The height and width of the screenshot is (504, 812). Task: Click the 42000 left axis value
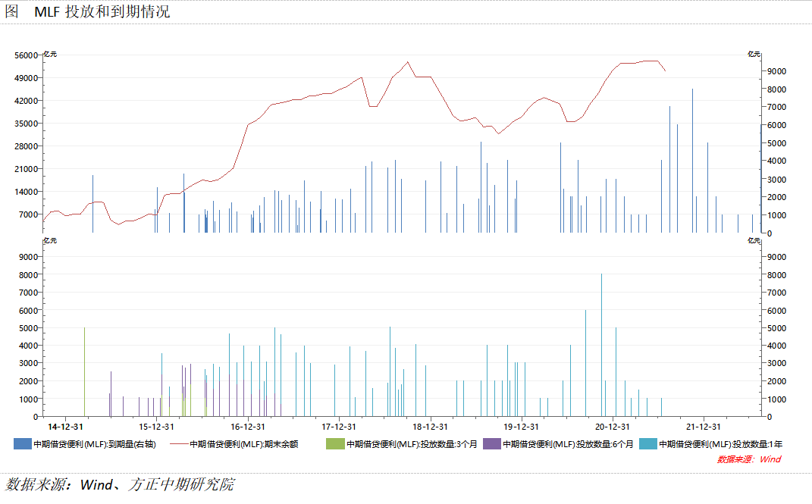click(x=27, y=101)
